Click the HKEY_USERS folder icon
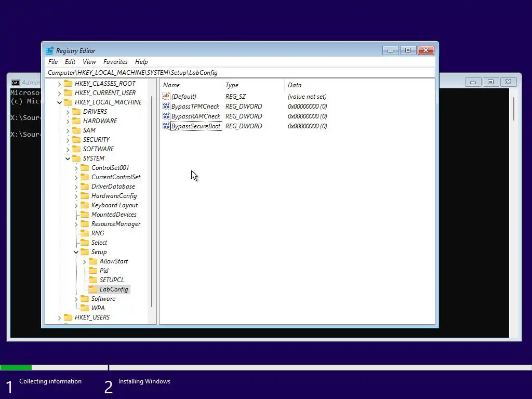Image resolution: width=532 pixels, height=399 pixels. point(68,317)
